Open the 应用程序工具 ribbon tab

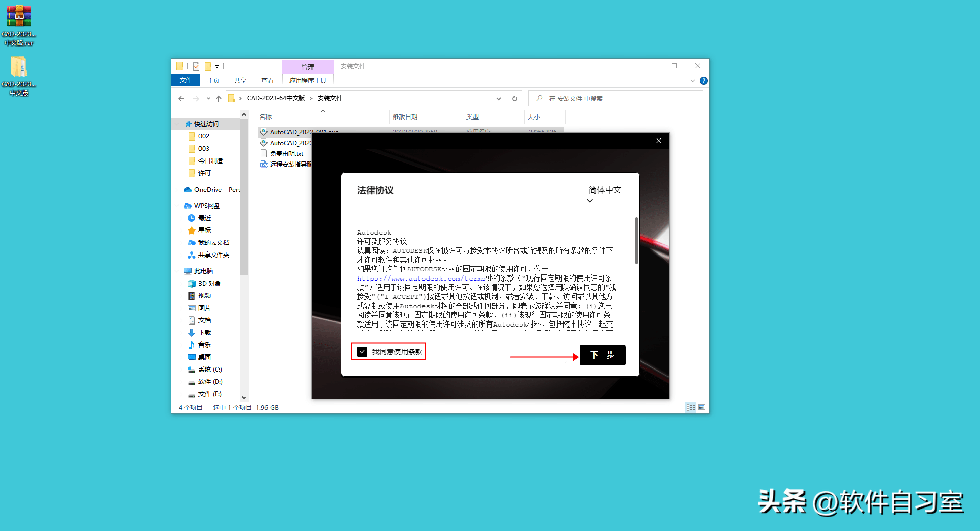click(308, 80)
